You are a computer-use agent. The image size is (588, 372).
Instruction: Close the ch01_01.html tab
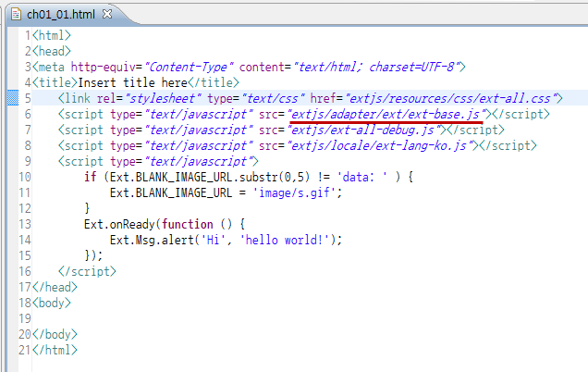click(107, 14)
